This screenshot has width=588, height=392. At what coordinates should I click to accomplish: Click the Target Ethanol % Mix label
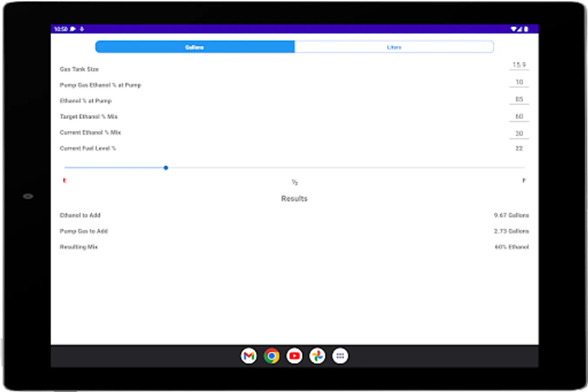pos(89,117)
